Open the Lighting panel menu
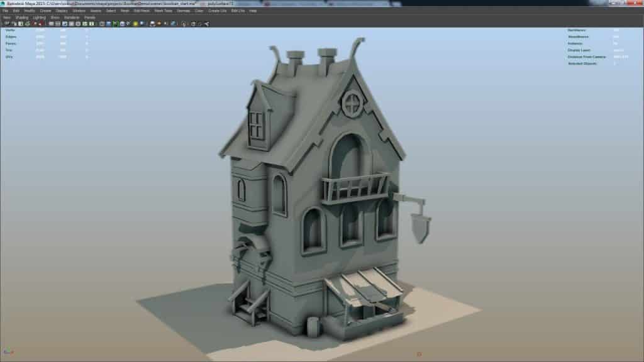Screen dimensions: 644x362 coord(38,17)
